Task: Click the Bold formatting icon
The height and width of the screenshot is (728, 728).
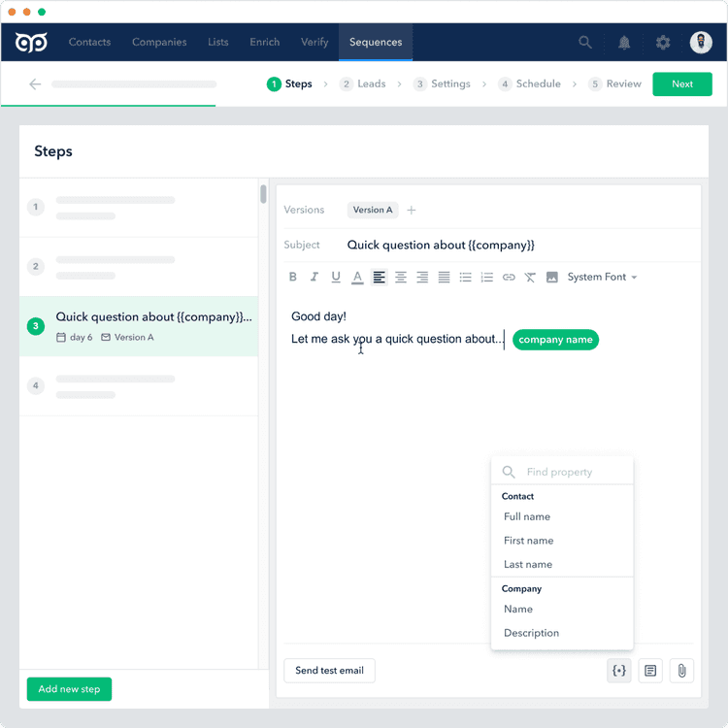Action: pyautogui.click(x=293, y=278)
